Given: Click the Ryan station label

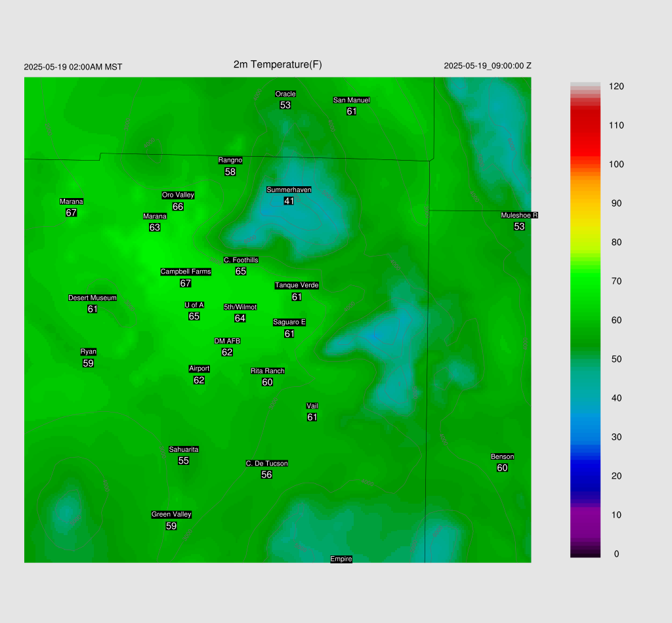Looking at the screenshot, I should tap(89, 352).
